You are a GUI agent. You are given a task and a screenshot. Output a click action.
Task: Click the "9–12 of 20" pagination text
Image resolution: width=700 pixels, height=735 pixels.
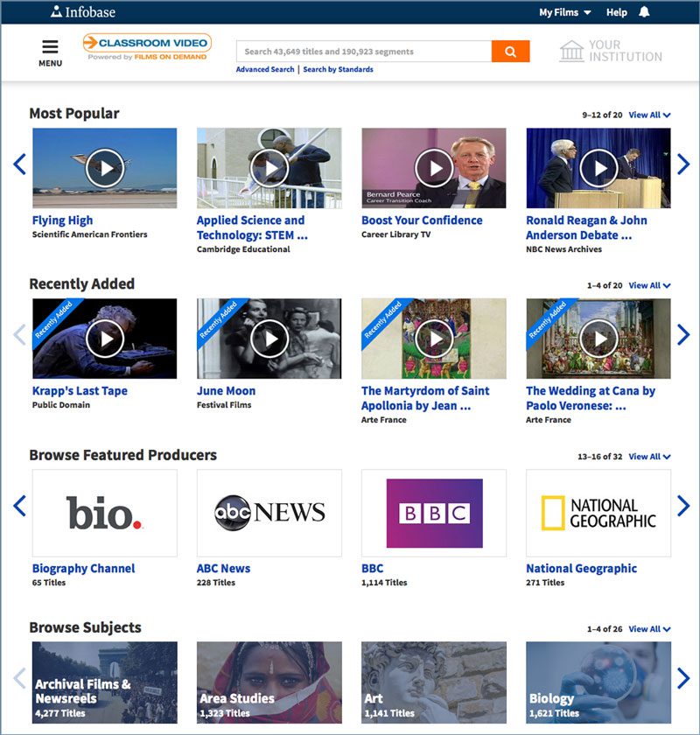603,115
